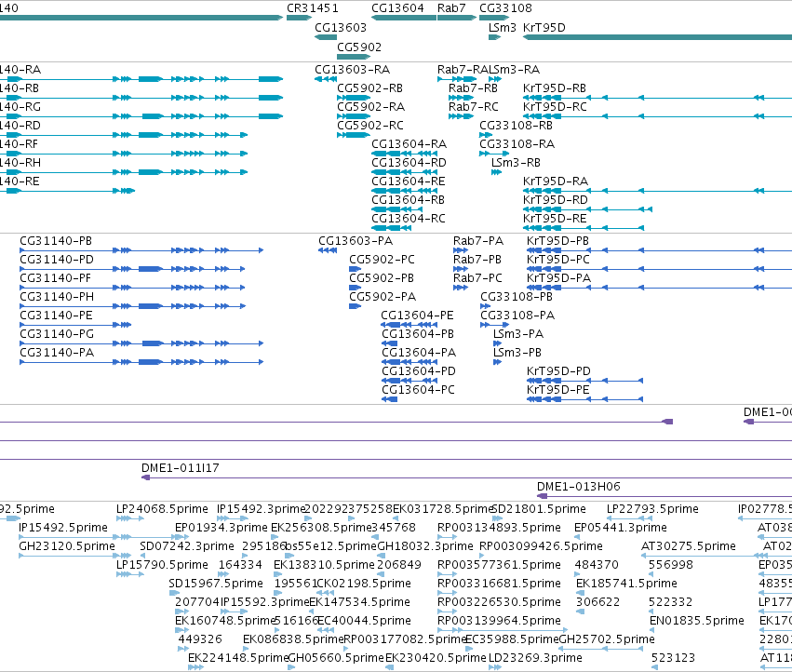
Task: Select protein LSm3-PB
Action: pyautogui.click(x=498, y=362)
